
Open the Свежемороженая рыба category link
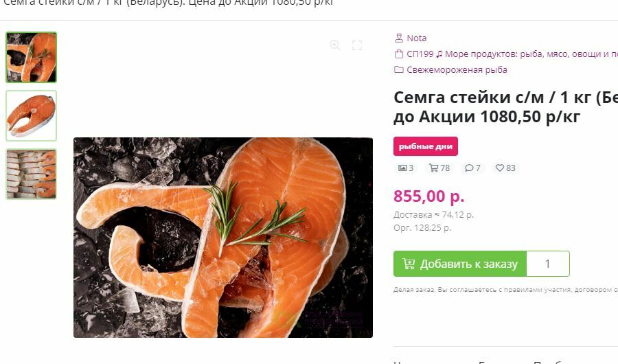point(457,70)
